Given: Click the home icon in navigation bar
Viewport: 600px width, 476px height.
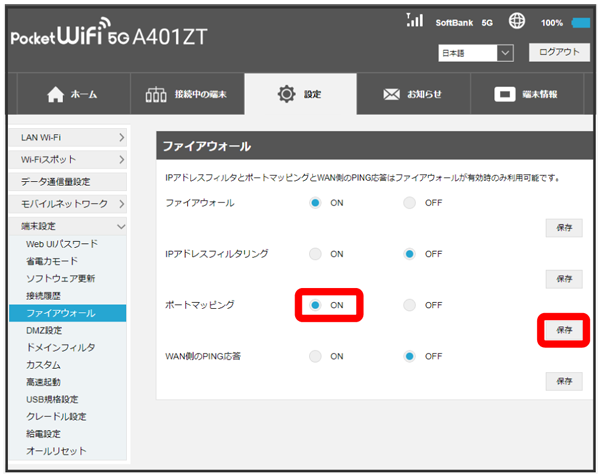Looking at the screenshot, I should pos(56,94).
